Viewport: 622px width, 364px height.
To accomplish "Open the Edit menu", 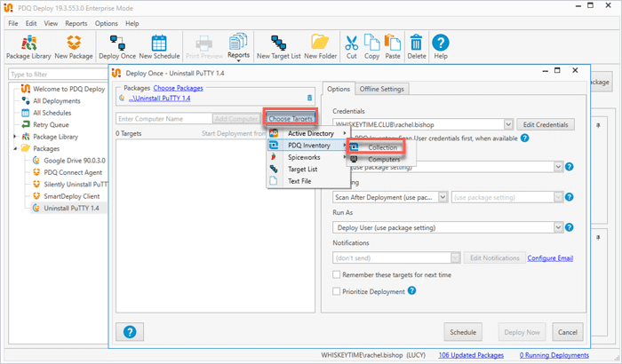I will [31, 23].
